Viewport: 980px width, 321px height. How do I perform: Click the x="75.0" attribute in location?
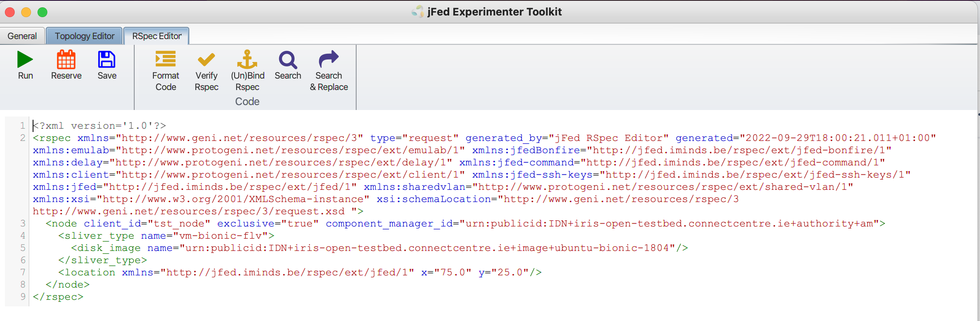[446, 272]
